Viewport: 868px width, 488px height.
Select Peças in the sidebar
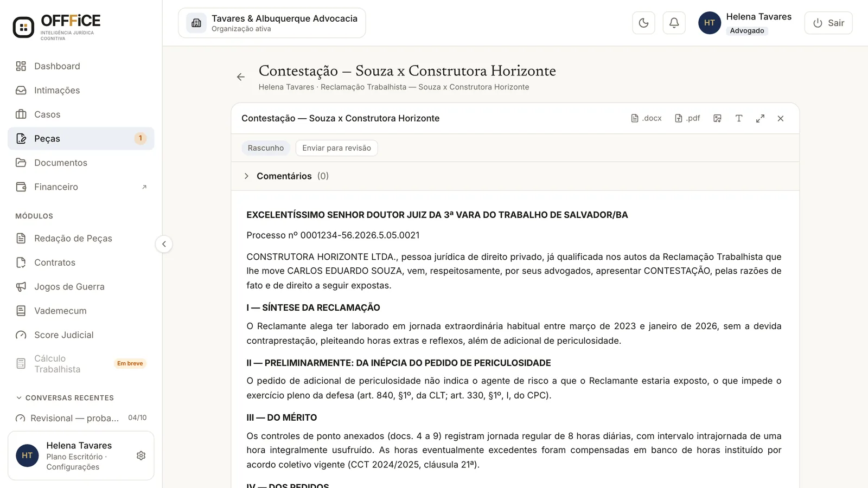pos(81,138)
